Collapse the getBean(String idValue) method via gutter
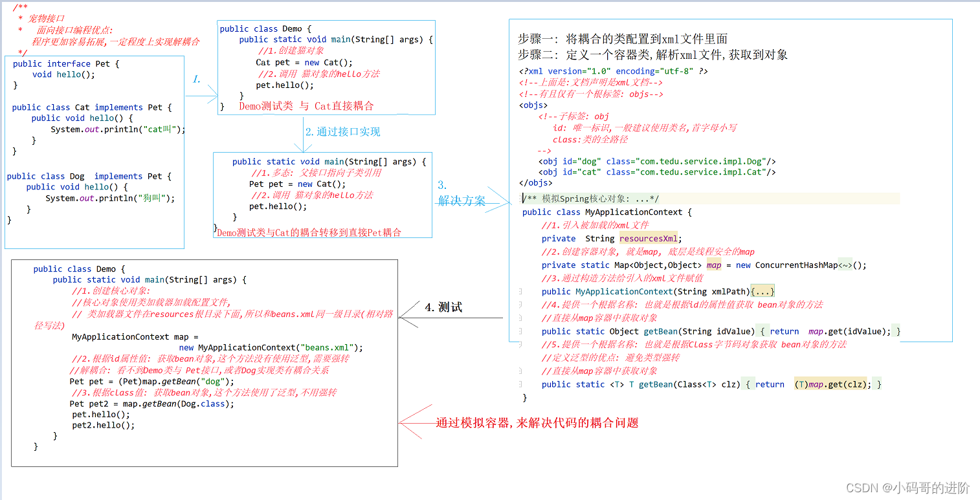This screenshot has height=500, width=980. tap(521, 331)
